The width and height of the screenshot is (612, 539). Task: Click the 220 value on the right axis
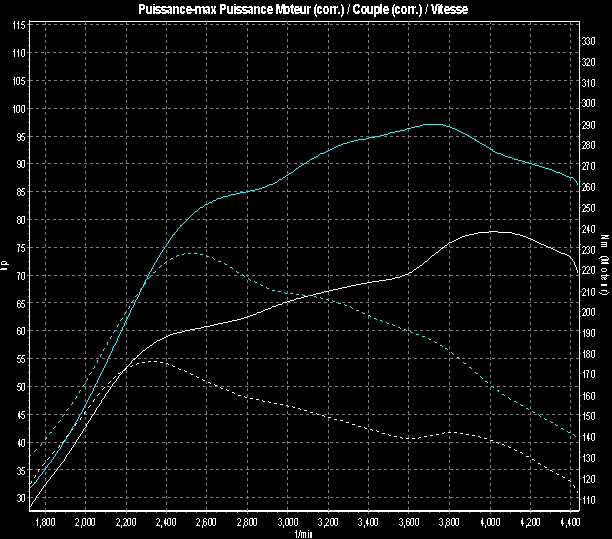coord(588,270)
